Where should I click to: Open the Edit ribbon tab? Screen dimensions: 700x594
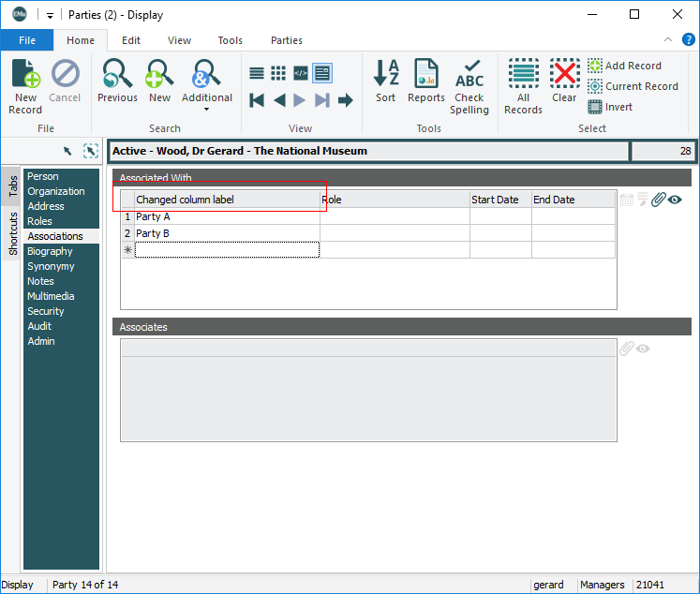131,40
